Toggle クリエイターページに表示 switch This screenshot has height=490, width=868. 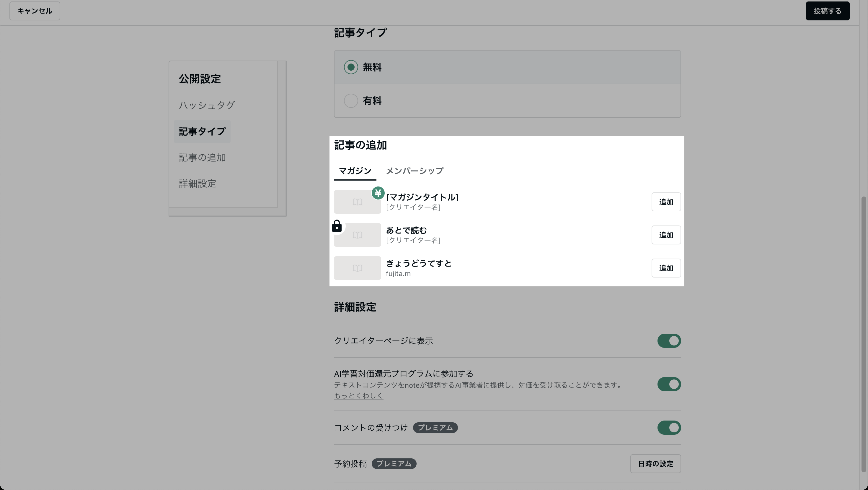click(669, 340)
